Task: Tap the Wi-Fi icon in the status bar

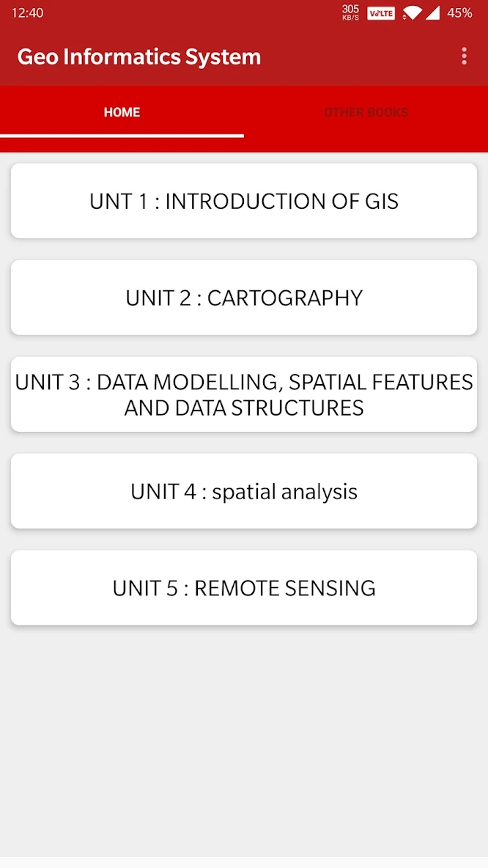Action: pyautogui.click(x=411, y=12)
